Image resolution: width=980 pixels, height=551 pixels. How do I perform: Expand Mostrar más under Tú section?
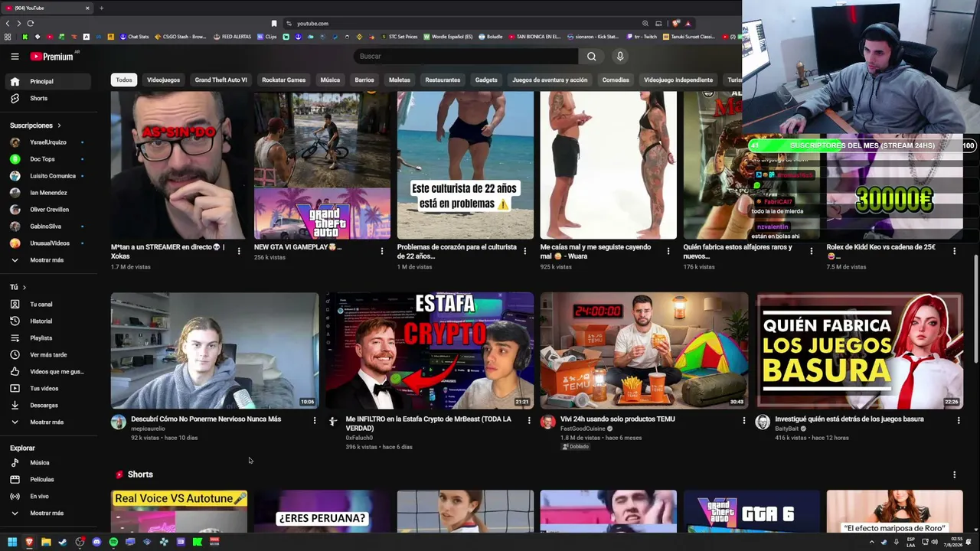point(49,422)
